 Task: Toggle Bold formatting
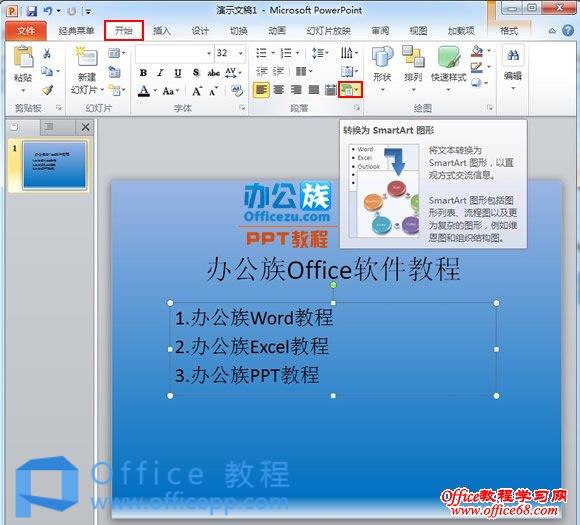(x=143, y=73)
